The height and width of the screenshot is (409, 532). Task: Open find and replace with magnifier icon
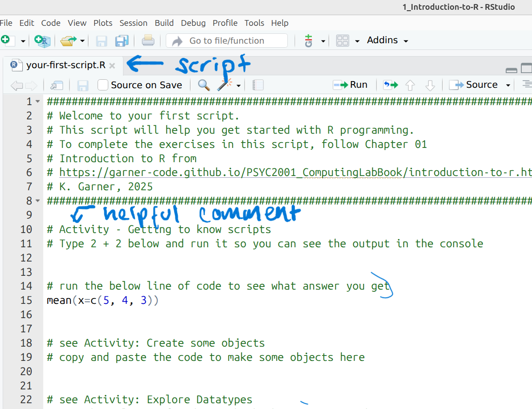(204, 85)
